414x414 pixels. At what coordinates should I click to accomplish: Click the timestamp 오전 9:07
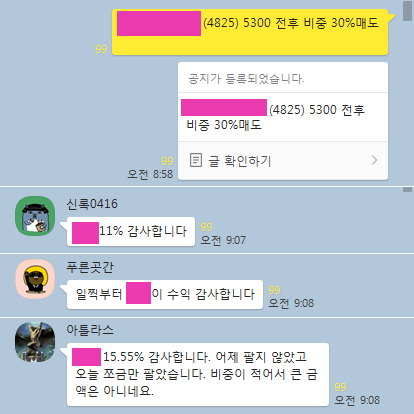[x=223, y=240]
